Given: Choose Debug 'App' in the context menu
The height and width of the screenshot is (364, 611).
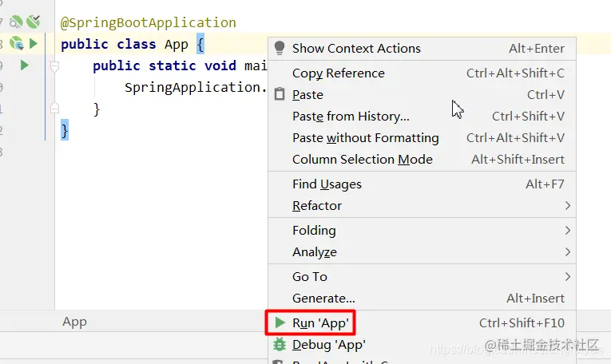Looking at the screenshot, I should (x=422, y=345).
